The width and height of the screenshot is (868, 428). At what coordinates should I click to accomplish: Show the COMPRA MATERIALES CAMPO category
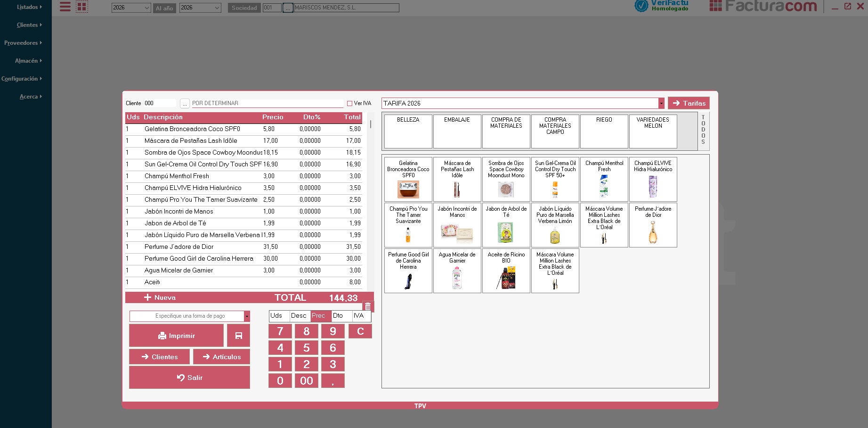(x=555, y=132)
